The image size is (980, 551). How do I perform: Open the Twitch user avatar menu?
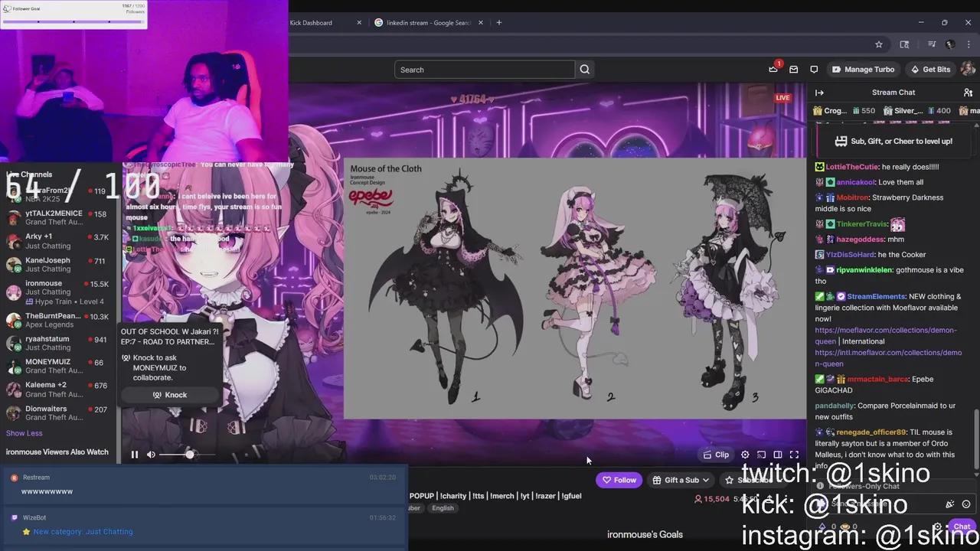968,70
